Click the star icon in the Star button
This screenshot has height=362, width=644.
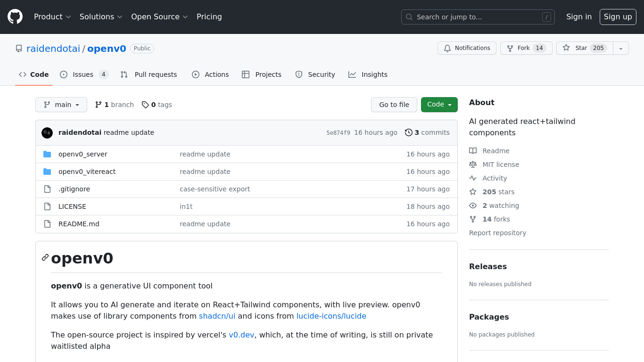point(566,48)
